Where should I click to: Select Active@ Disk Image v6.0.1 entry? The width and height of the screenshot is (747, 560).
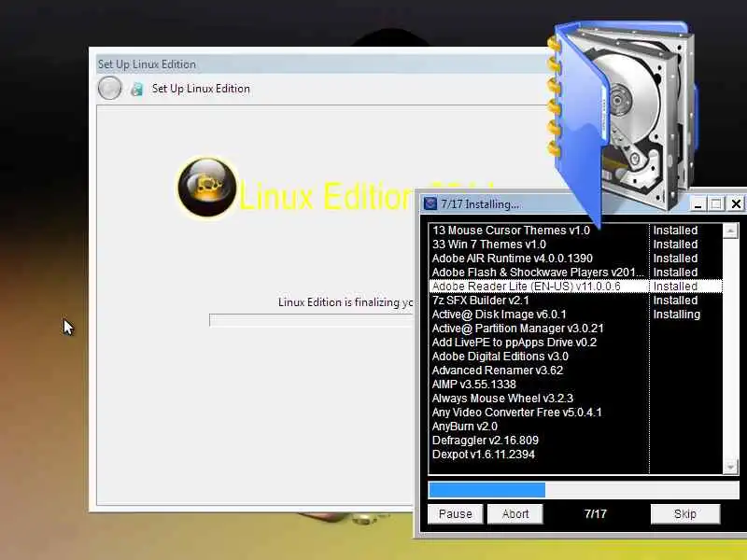coord(575,315)
